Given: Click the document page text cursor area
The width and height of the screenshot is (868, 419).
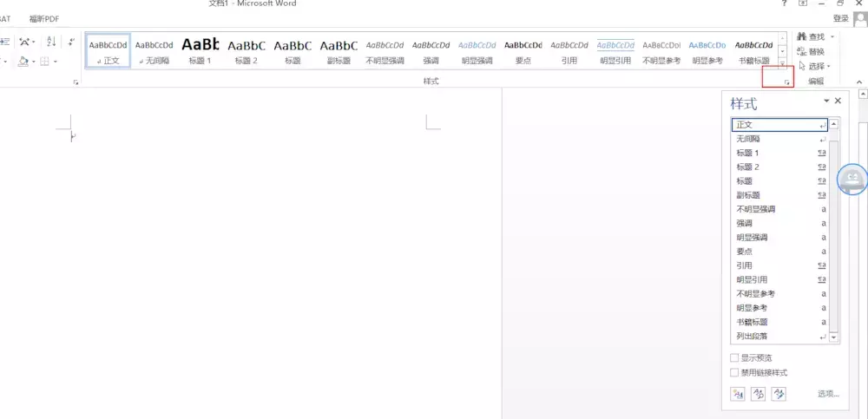Looking at the screenshot, I should coord(73,135).
